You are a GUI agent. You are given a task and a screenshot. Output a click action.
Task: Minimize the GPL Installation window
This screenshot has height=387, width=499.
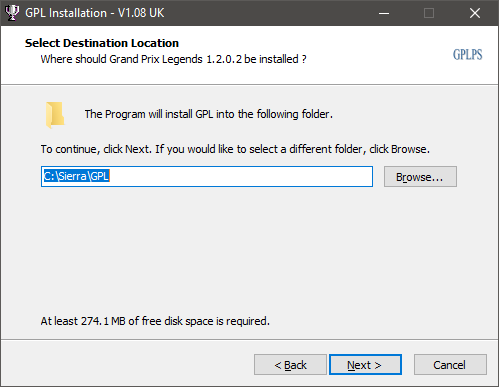pos(384,13)
